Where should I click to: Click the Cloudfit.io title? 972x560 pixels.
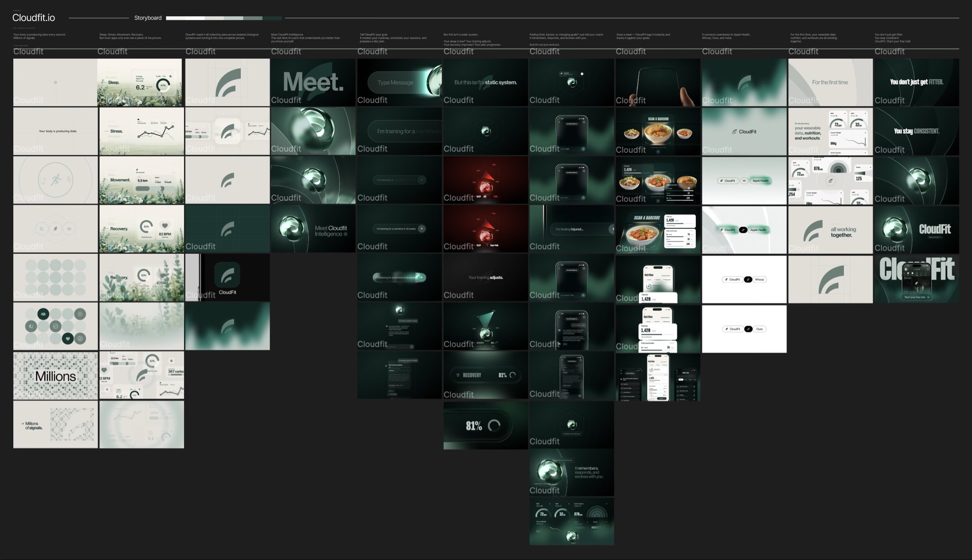34,18
